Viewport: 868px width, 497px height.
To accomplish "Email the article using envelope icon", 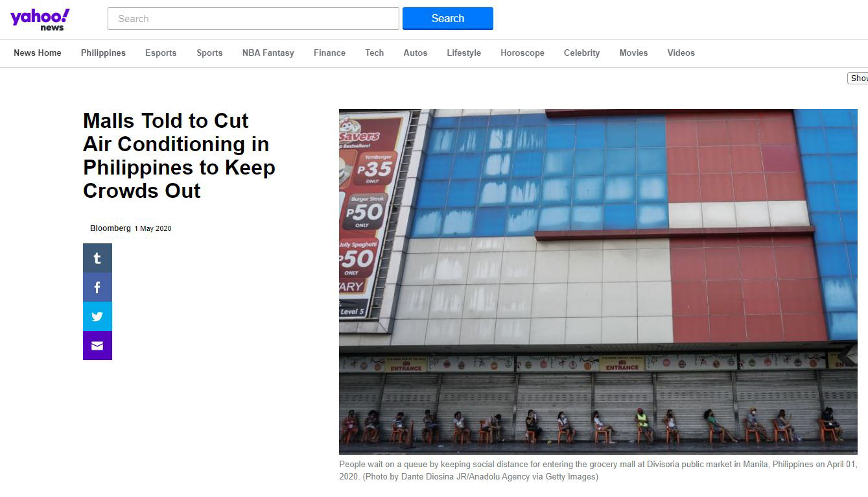I will 97,345.
